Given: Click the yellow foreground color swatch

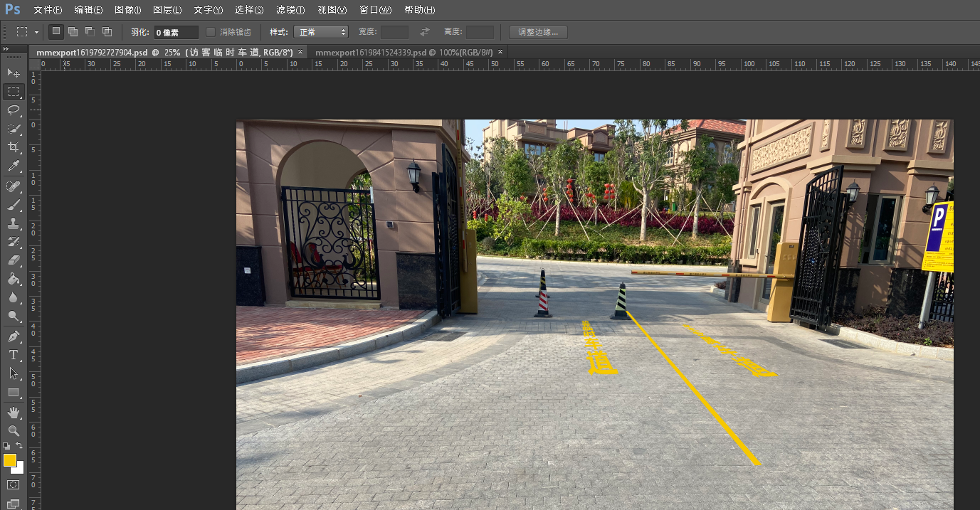Looking at the screenshot, I should pos(9,460).
